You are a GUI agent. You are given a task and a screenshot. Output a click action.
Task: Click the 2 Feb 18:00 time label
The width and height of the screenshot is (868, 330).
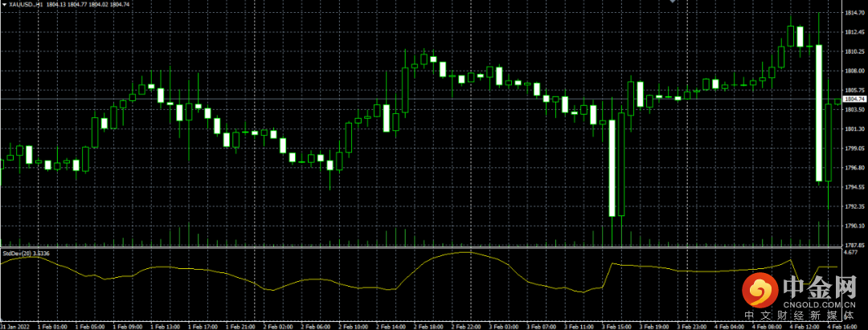tap(428, 326)
